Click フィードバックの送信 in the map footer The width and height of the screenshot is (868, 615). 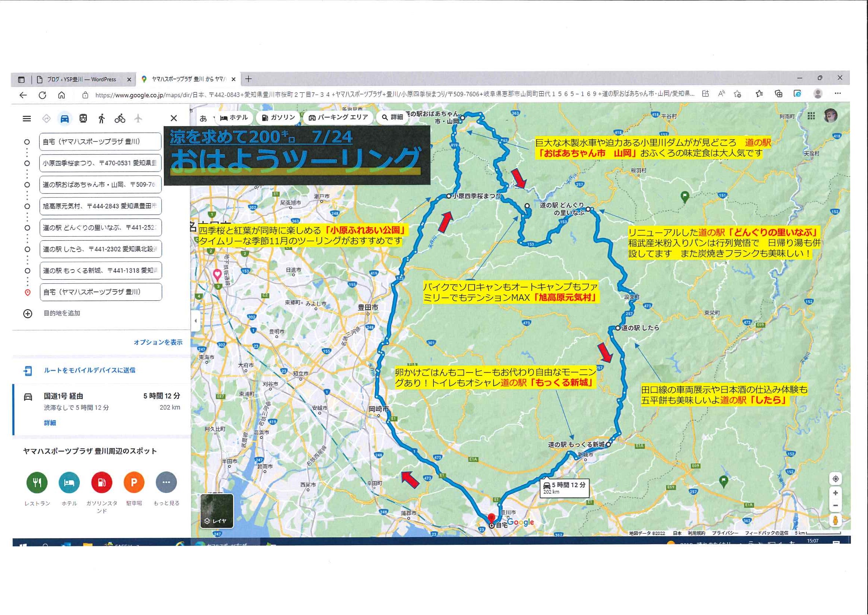click(766, 534)
